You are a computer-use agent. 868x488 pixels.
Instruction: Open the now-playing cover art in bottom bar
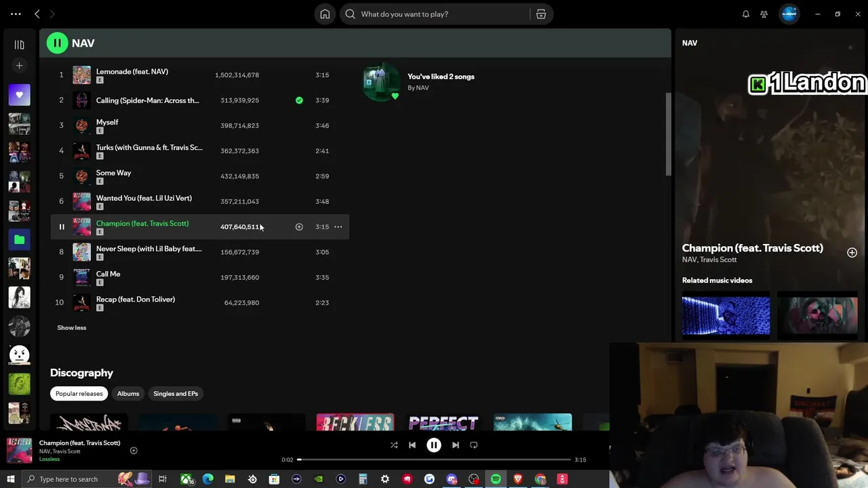click(19, 451)
